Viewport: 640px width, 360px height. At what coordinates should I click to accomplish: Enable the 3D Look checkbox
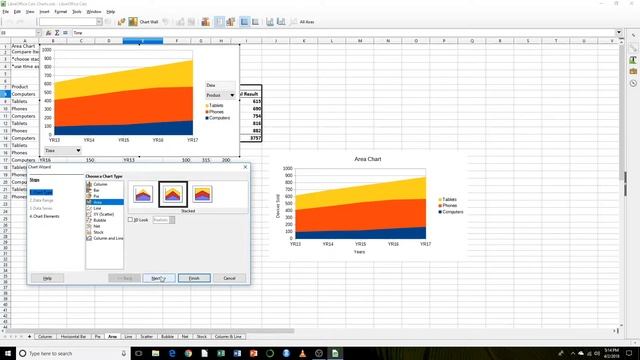131,220
